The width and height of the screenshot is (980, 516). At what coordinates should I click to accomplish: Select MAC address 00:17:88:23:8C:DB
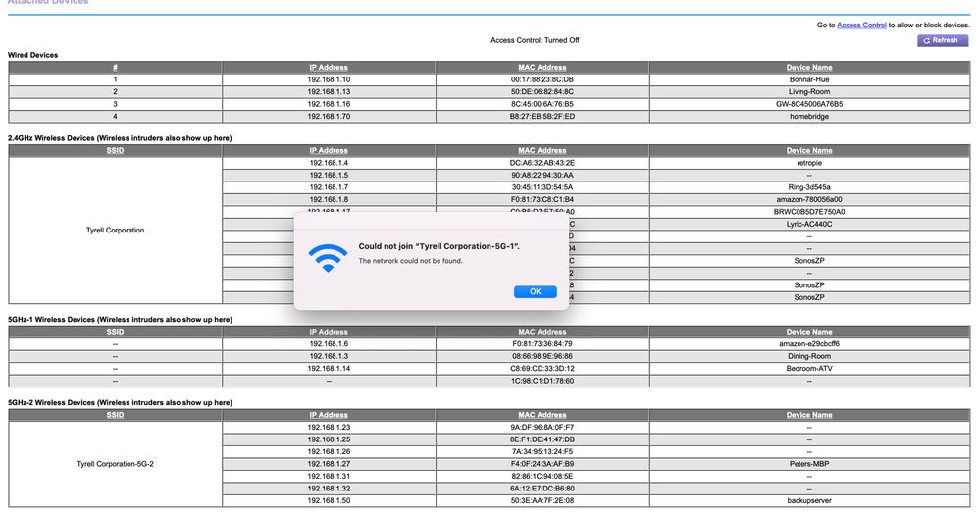pos(542,79)
